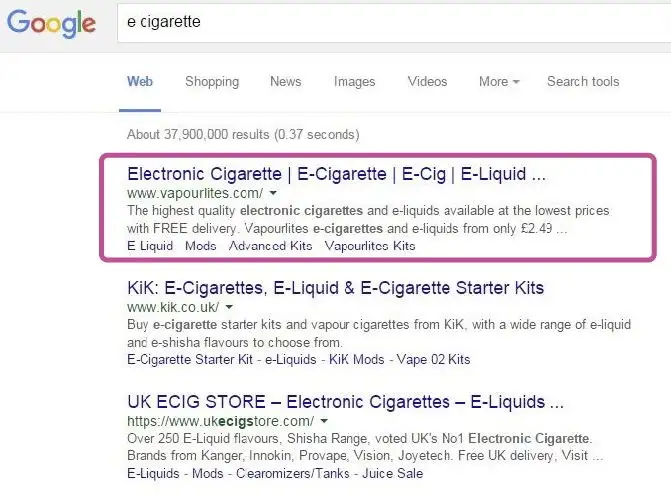Open the 'KiK Mods' sitelink
The height and width of the screenshot is (498, 671).
click(356, 359)
